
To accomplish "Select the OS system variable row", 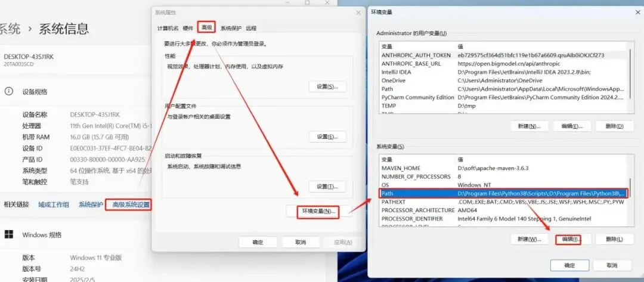I will pyautogui.click(x=504, y=185).
